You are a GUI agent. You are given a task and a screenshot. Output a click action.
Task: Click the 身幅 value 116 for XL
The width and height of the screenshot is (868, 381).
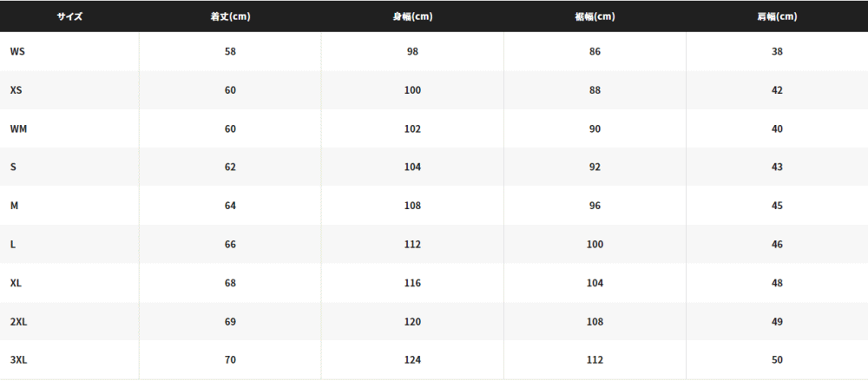pos(412,283)
